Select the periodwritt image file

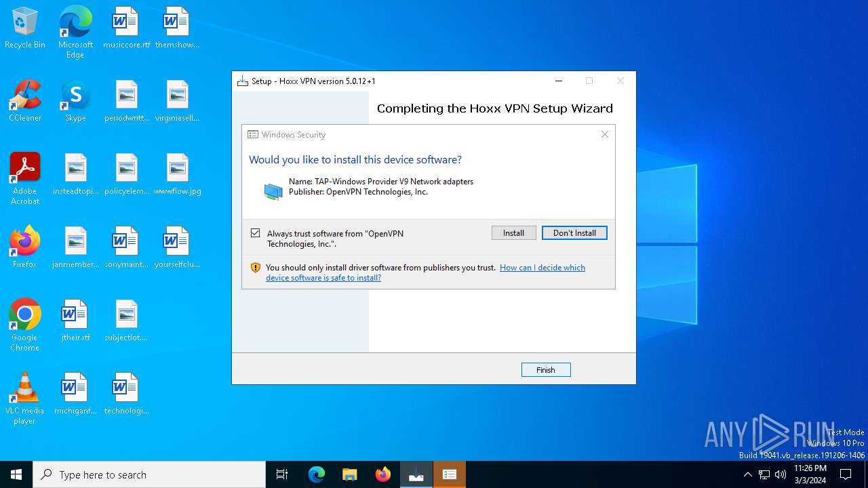point(126,102)
